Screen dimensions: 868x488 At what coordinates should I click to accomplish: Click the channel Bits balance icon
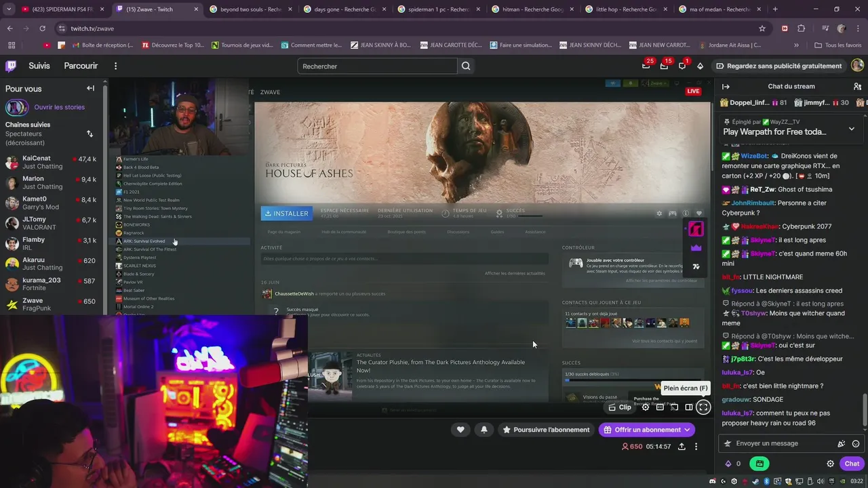[728, 464]
